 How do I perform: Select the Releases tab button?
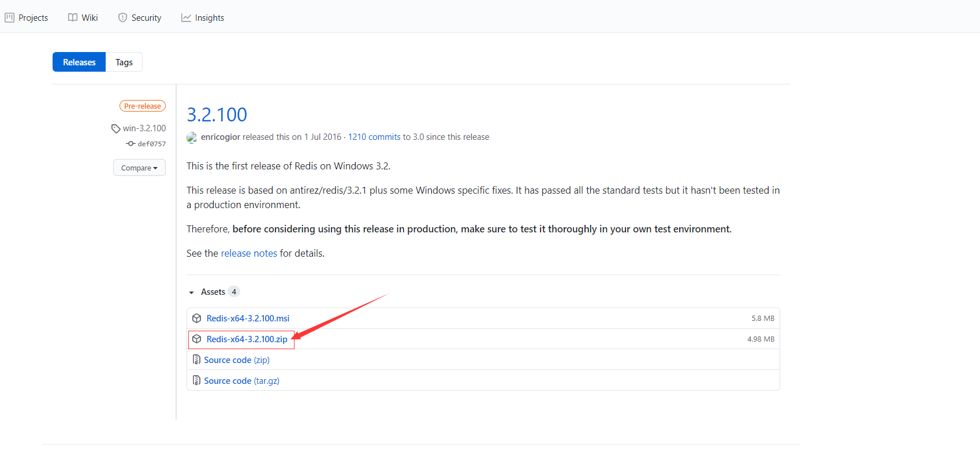coord(79,62)
